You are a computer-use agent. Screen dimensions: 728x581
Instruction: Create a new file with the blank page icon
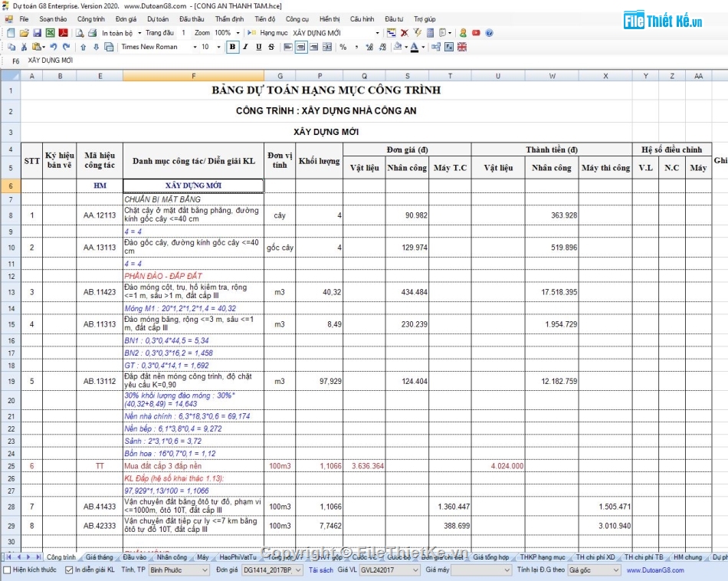[x=11, y=33]
